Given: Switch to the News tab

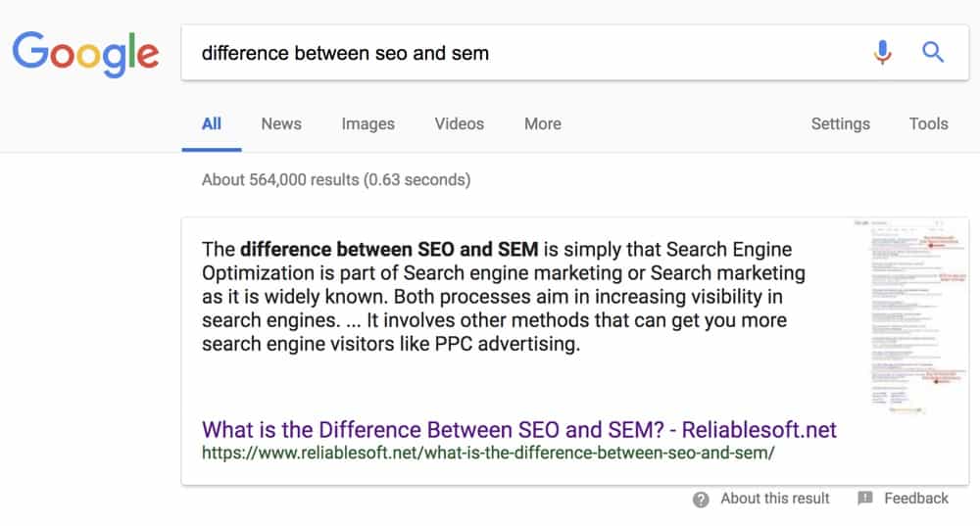Looking at the screenshot, I should point(281,124).
